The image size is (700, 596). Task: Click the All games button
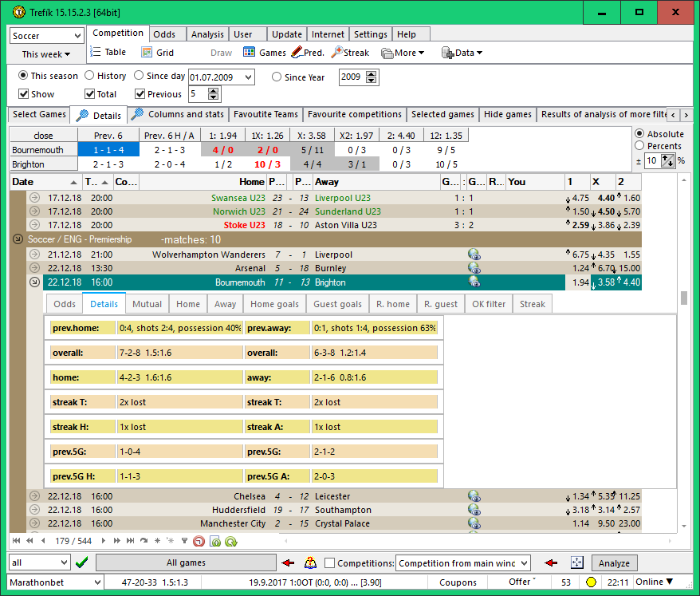click(x=186, y=562)
